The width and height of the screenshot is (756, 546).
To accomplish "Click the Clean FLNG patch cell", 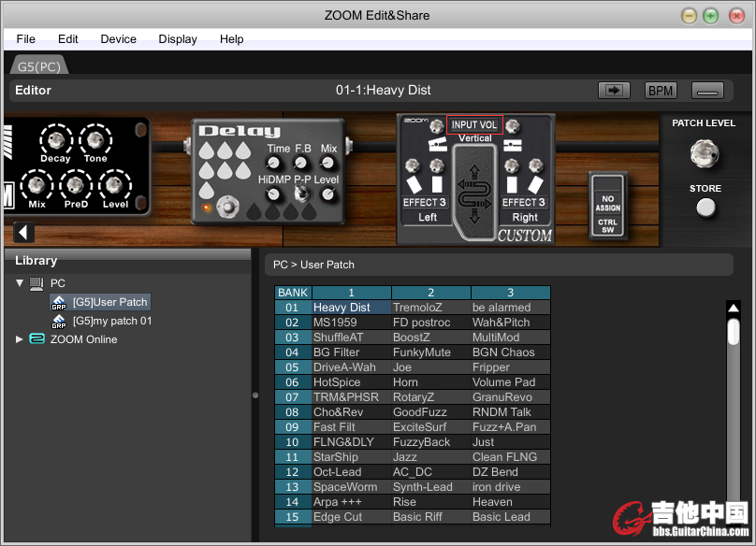I will point(511,457).
